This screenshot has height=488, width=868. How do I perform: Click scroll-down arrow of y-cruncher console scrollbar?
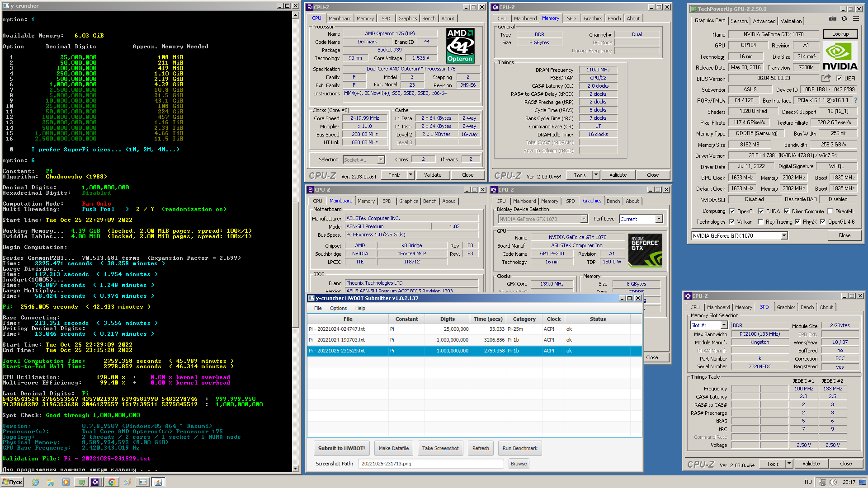tap(296, 469)
